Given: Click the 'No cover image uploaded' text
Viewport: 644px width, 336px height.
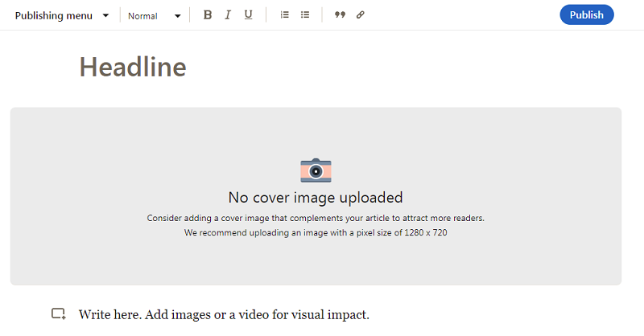Looking at the screenshot, I should 316,198.
